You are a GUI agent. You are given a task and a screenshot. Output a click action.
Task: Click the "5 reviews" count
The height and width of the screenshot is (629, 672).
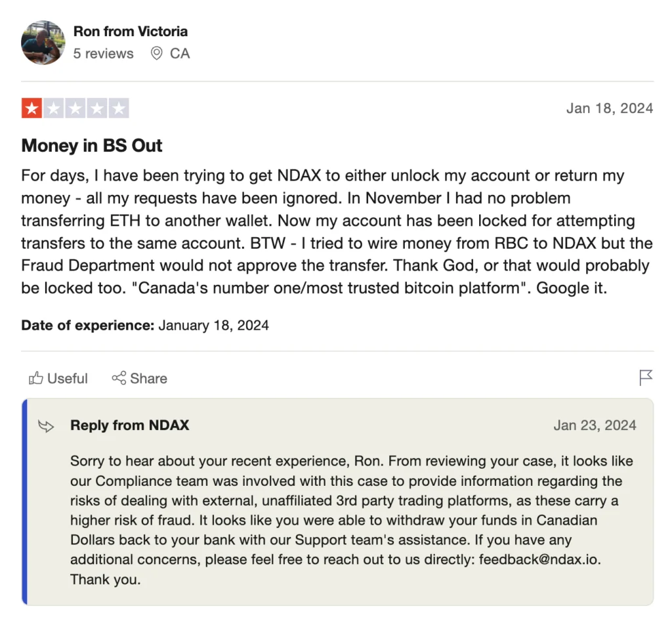click(x=103, y=54)
